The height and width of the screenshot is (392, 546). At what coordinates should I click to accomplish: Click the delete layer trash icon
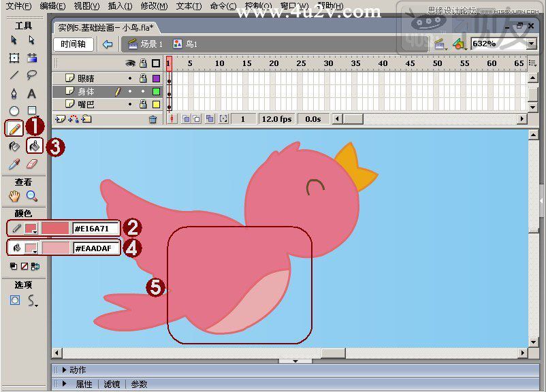point(153,119)
